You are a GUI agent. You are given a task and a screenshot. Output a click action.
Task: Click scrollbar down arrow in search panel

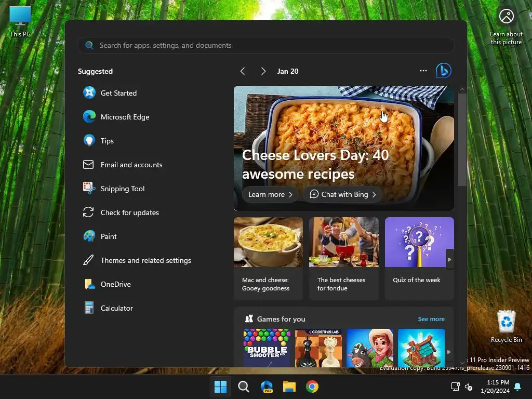462,363
